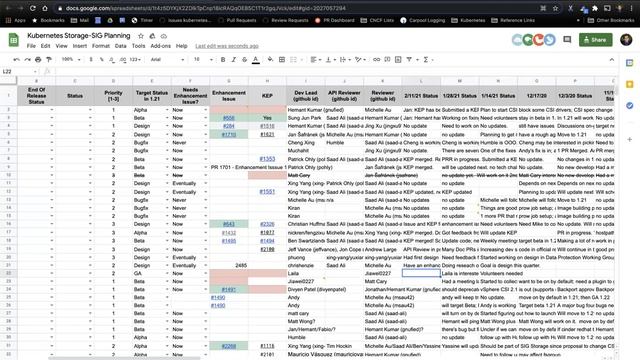Click the green Share button

(596, 40)
